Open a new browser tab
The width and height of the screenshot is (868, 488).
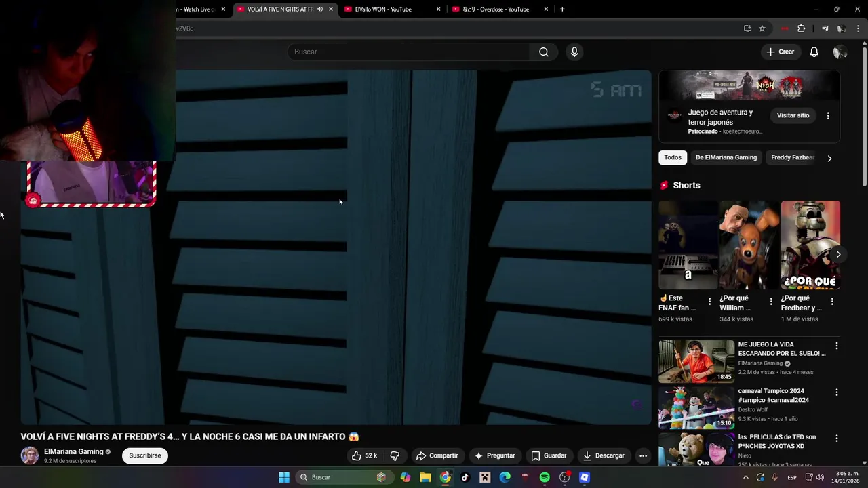point(562,9)
